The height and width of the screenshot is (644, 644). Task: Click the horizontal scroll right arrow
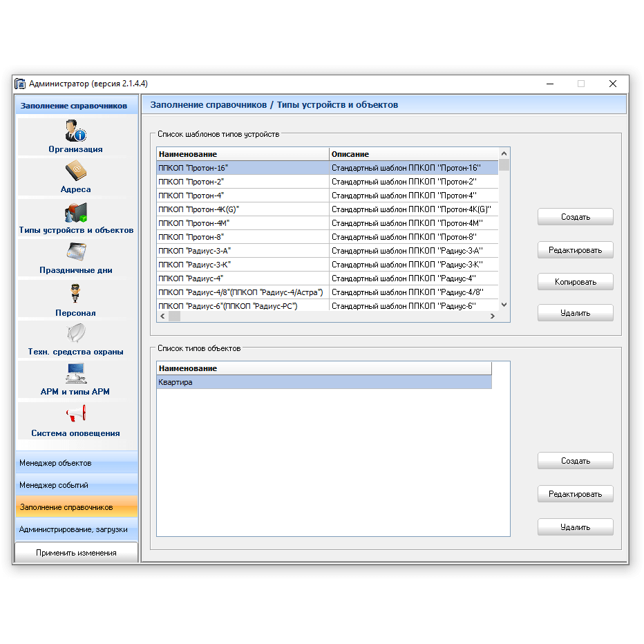click(493, 316)
